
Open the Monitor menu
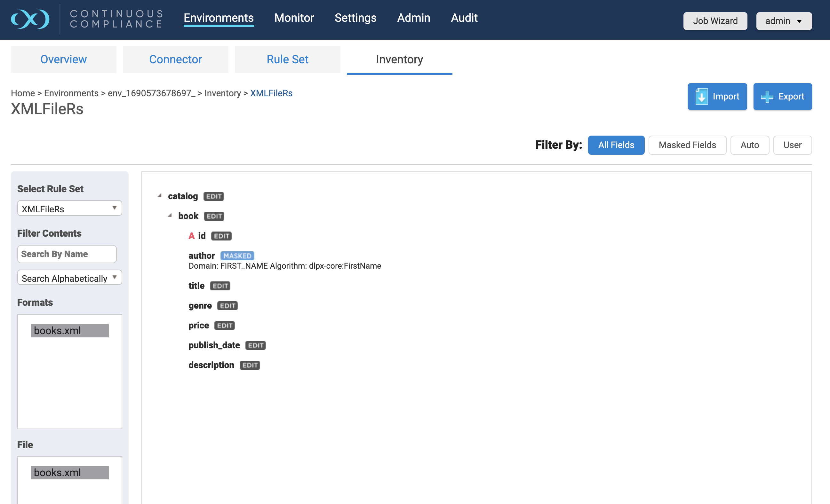[294, 18]
